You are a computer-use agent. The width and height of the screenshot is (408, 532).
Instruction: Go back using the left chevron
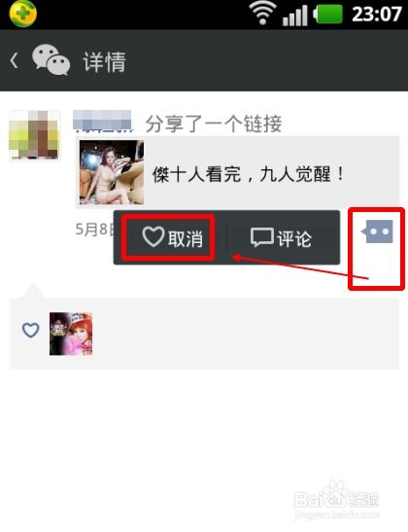tap(15, 61)
